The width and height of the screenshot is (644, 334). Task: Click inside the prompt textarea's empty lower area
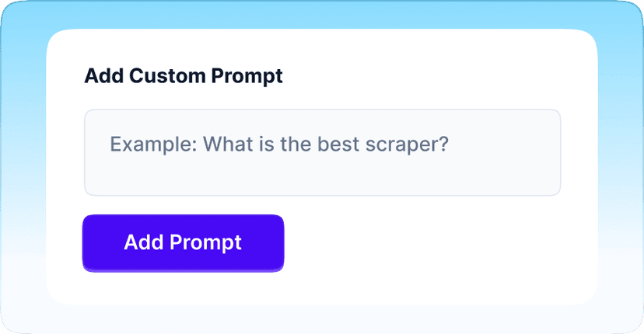[323, 176]
